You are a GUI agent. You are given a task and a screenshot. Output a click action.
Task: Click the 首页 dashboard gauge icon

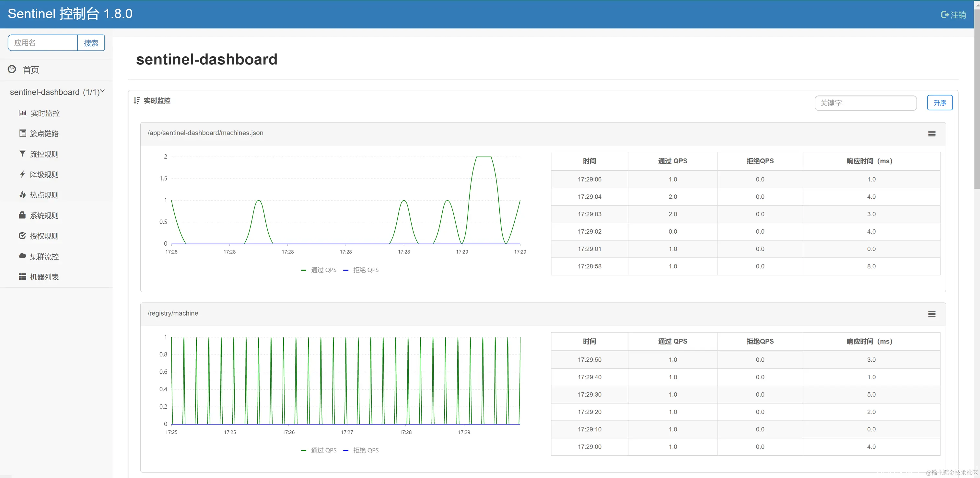[x=12, y=69]
